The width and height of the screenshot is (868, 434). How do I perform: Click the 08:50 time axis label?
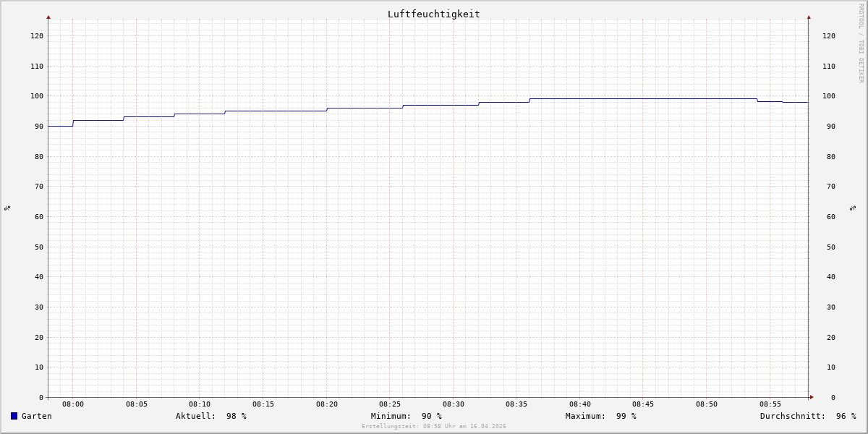pyautogui.click(x=707, y=404)
